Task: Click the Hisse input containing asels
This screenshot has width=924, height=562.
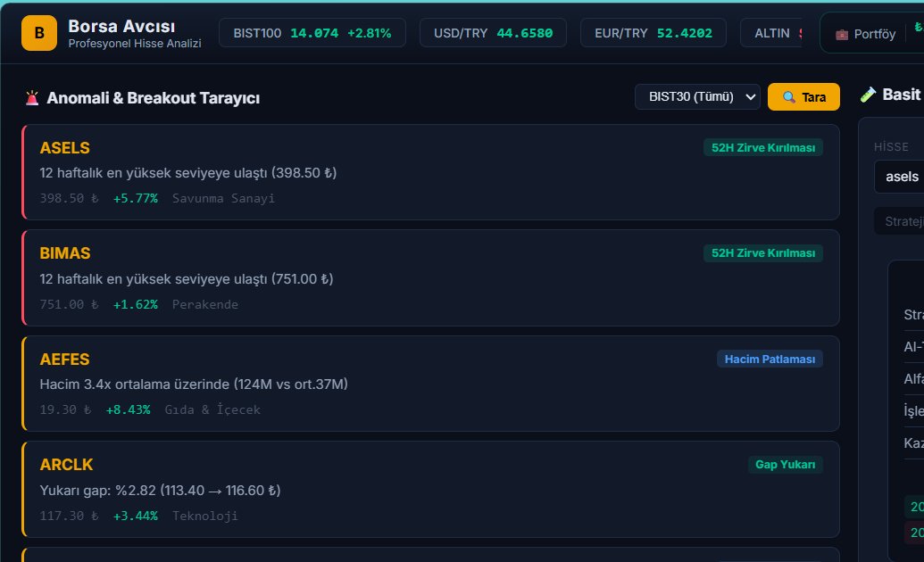Action: pos(899,177)
